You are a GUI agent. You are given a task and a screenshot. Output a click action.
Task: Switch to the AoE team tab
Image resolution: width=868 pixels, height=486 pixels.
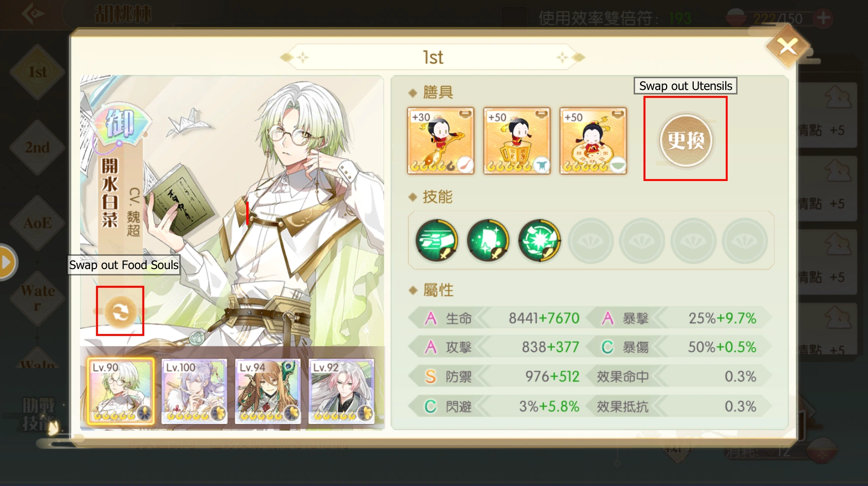click(37, 223)
